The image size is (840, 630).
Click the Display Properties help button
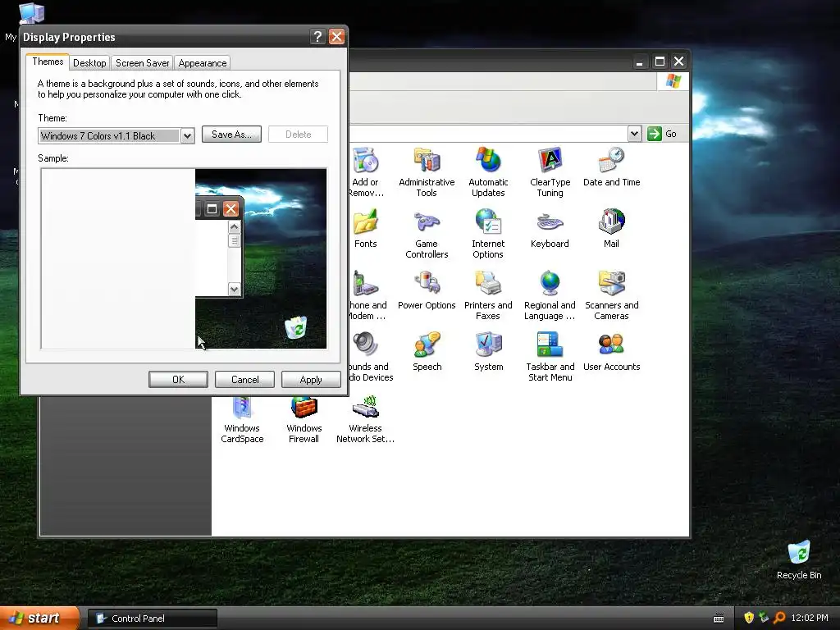click(x=317, y=36)
